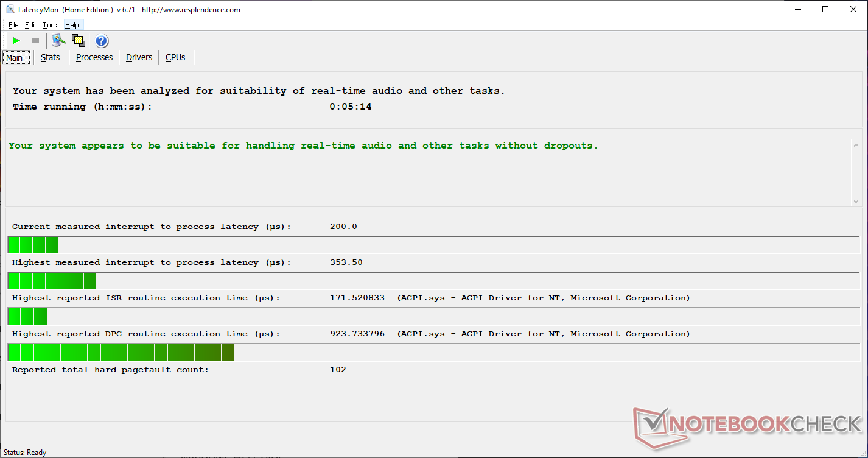Image resolution: width=868 pixels, height=458 pixels.
Task: Click the highest interrupt latency bar
Action: click(433, 281)
